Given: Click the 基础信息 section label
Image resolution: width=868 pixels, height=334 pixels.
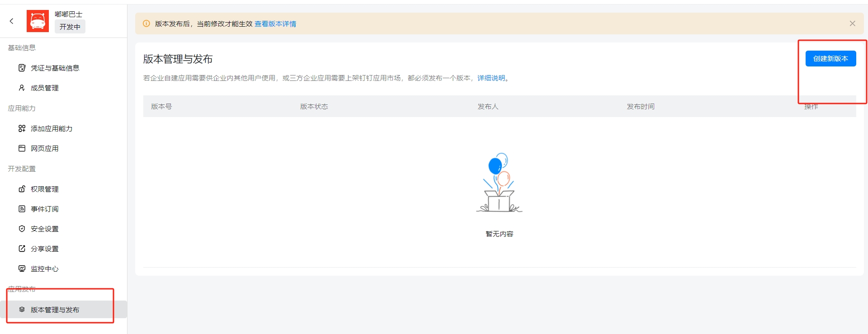Looking at the screenshot, I should [22, 48].
